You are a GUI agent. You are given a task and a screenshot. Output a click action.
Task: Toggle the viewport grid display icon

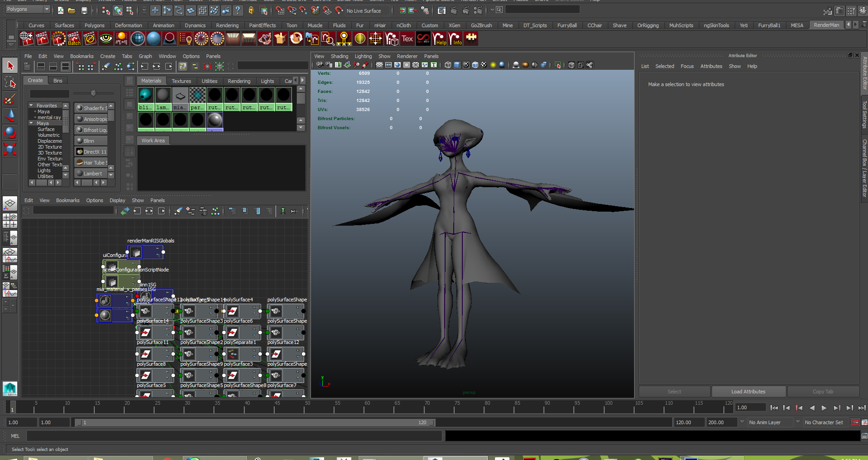[x=379, y=65]
